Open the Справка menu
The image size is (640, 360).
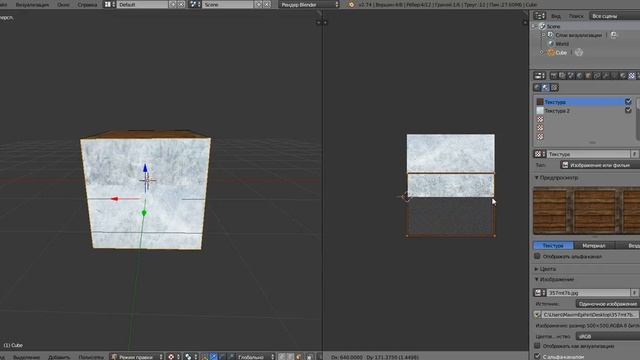[87, 4]
